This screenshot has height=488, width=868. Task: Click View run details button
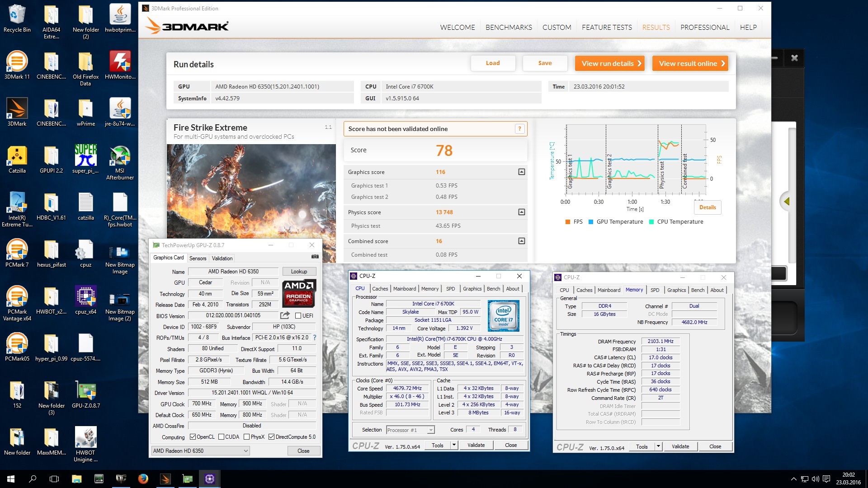coord(610,63)
